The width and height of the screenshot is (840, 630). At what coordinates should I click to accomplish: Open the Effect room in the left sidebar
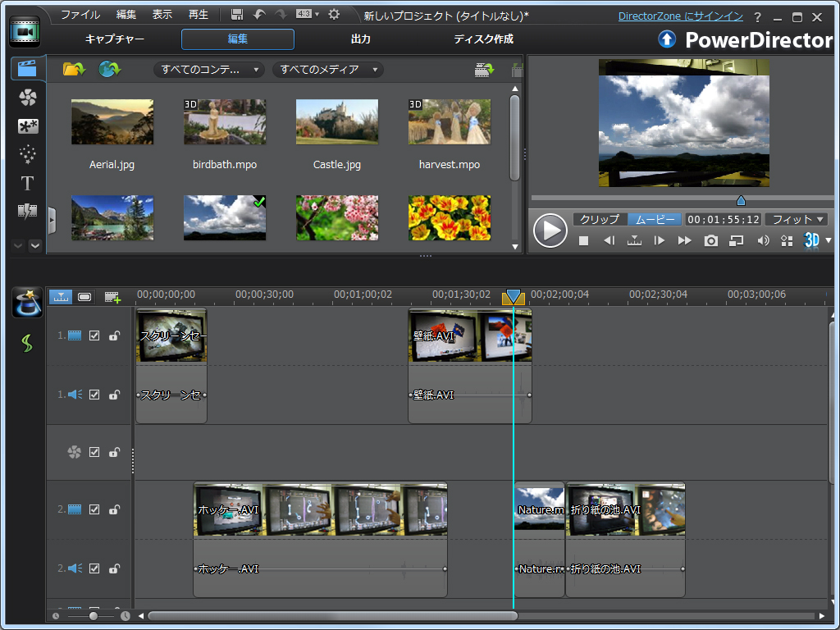click(x=27, y=98)
